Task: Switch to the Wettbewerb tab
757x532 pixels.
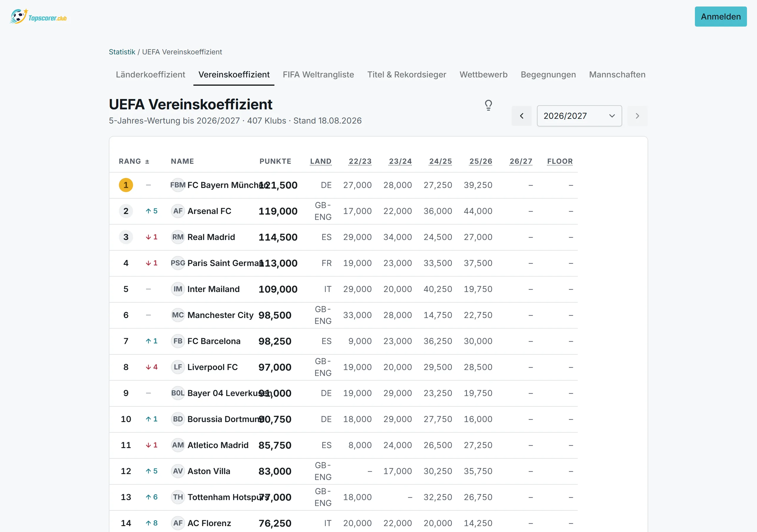Action: (x=483, y=74)
